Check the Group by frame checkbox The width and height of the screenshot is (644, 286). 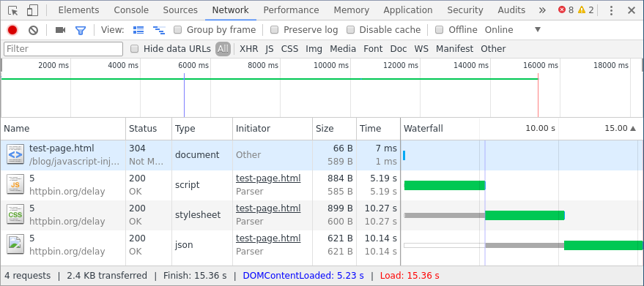[x=178, y=29]
